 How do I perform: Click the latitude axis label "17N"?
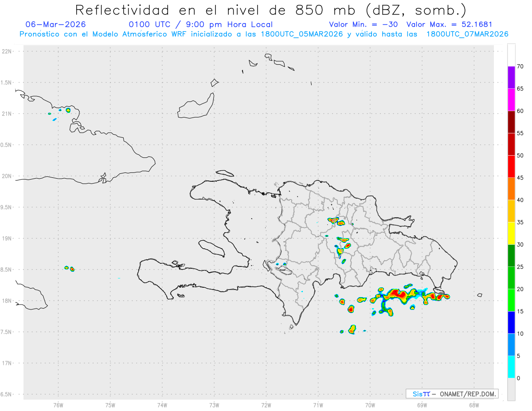[7, 363]
